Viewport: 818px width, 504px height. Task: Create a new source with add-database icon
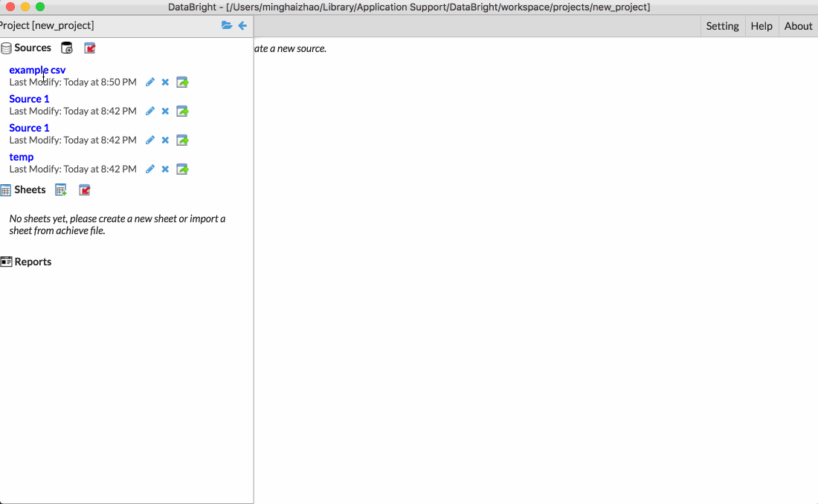pos(67,48)
